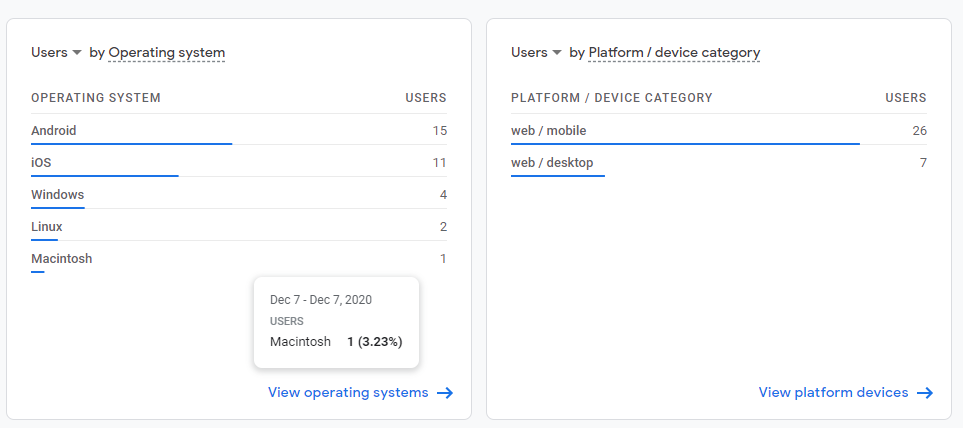Click the OPERATING SYSTEM column header

(x=96, y=98)
